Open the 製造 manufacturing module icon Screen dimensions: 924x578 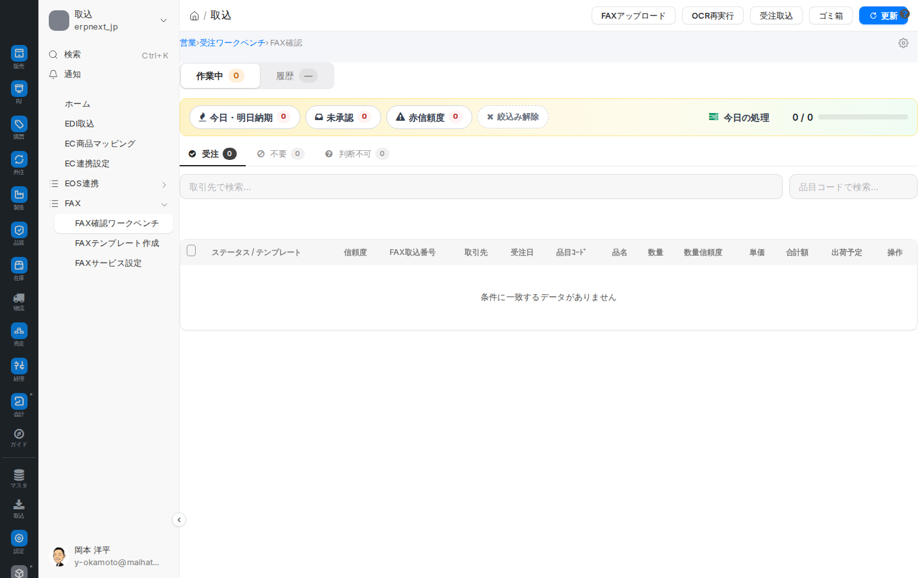point(19,195)
